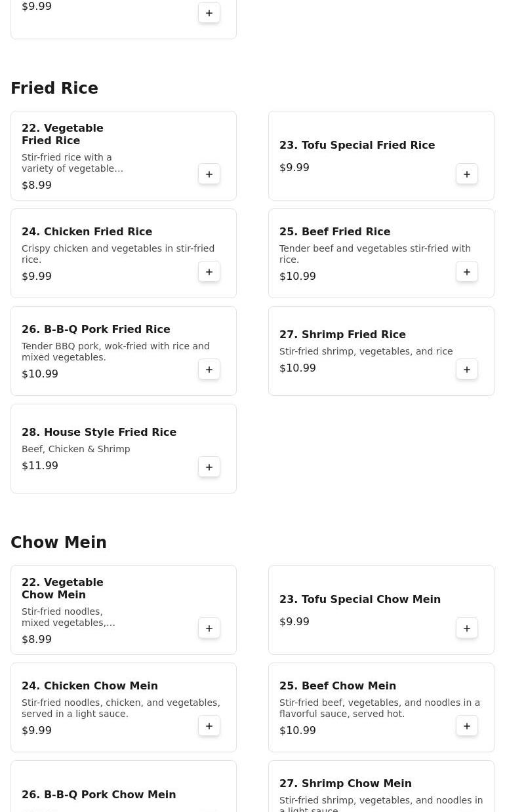Open 28. House Style Fried Rice details
This screenshot has width=505, height=812.
click(99, 433)
